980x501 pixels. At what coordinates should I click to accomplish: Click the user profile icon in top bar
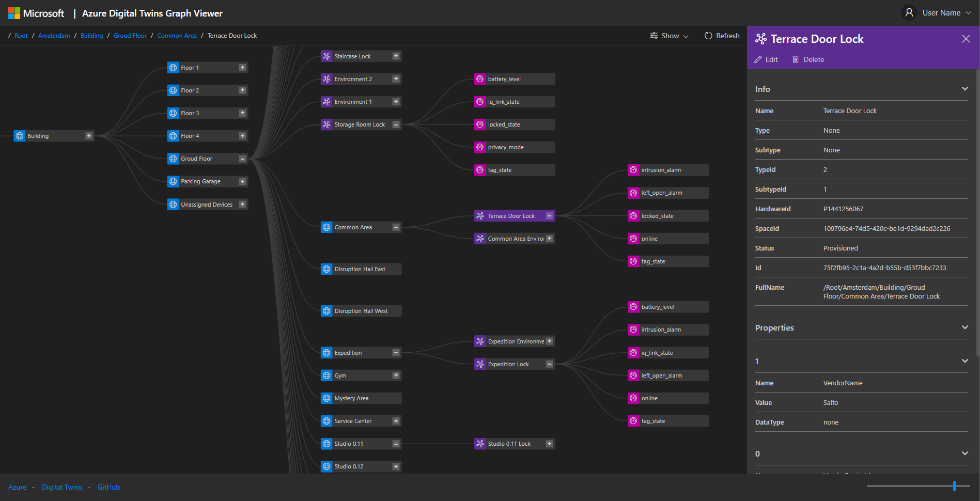point(908,12)
